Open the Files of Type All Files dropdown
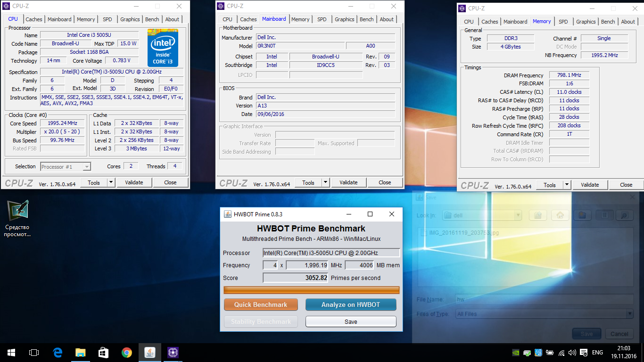The height and width of the screenshot is (362, 644). tap(545, 314)
